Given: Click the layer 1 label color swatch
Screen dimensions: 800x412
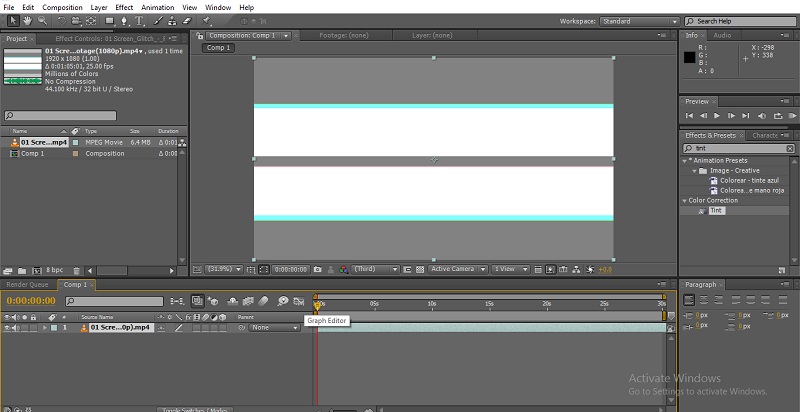Looking at the screenshot, I should click(54, 328).
